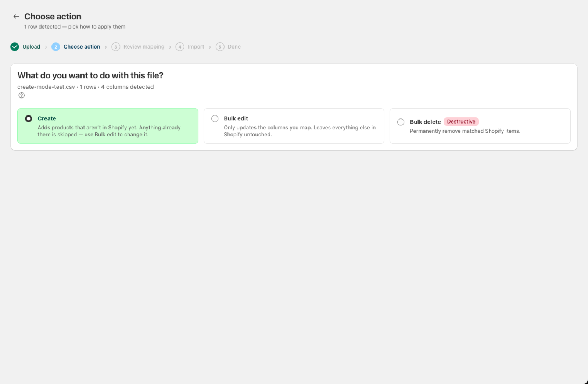
Task: Click the Create option title
Action: [47, 118]
